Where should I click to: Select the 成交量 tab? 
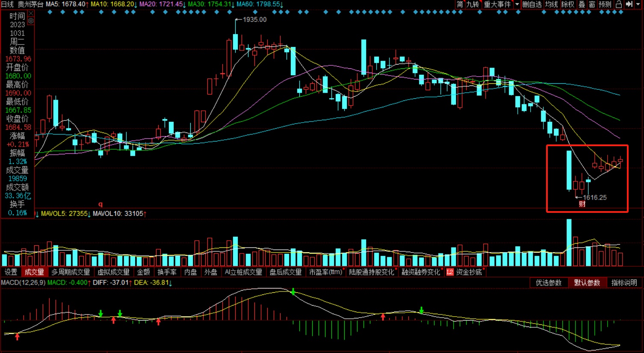point(34,272)
